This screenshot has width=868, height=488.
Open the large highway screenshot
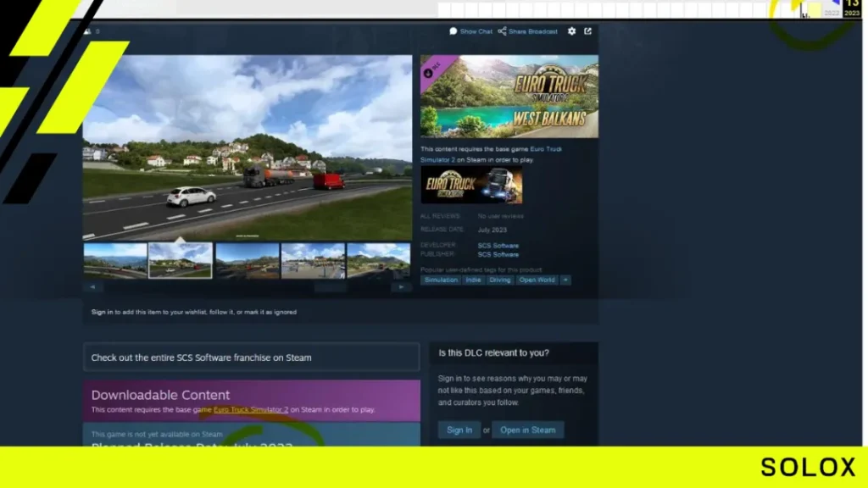(248, 147)
